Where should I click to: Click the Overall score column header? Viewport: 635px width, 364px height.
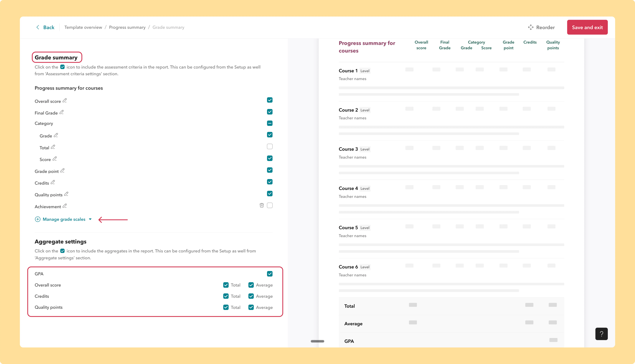pyautogui.click(x=421, y=45)
